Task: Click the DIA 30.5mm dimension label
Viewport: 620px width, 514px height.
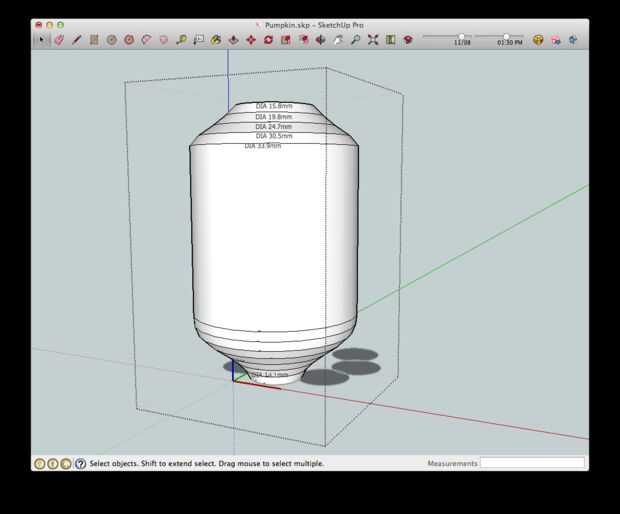Action: (x=274, y=136)
